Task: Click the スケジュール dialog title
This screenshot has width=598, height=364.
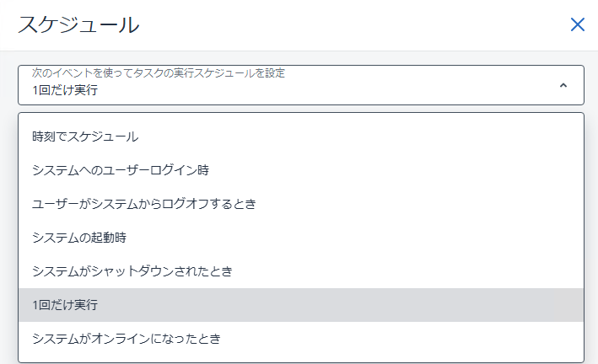Action: (78, 24)
